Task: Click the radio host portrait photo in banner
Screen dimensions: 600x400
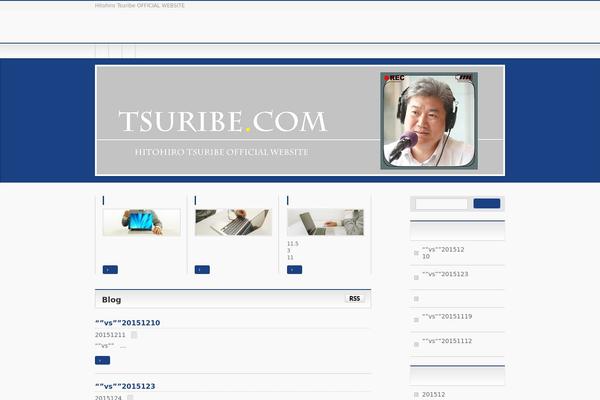Action: point(429,121)
